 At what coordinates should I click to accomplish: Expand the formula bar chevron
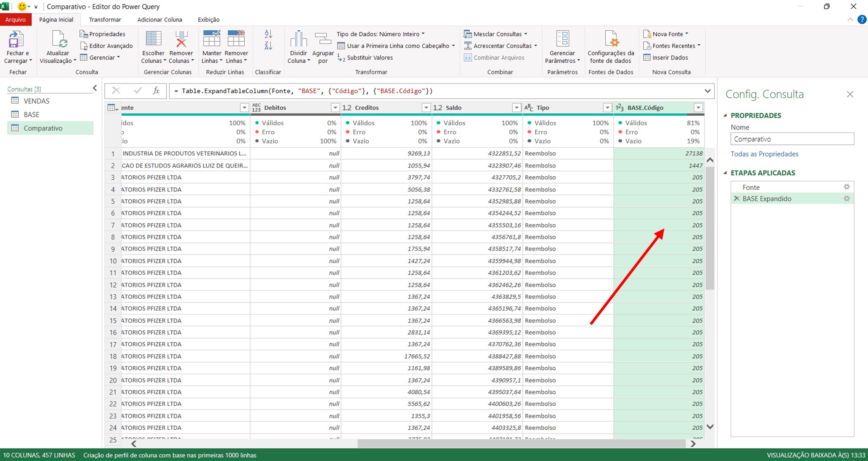pos(707,91)
